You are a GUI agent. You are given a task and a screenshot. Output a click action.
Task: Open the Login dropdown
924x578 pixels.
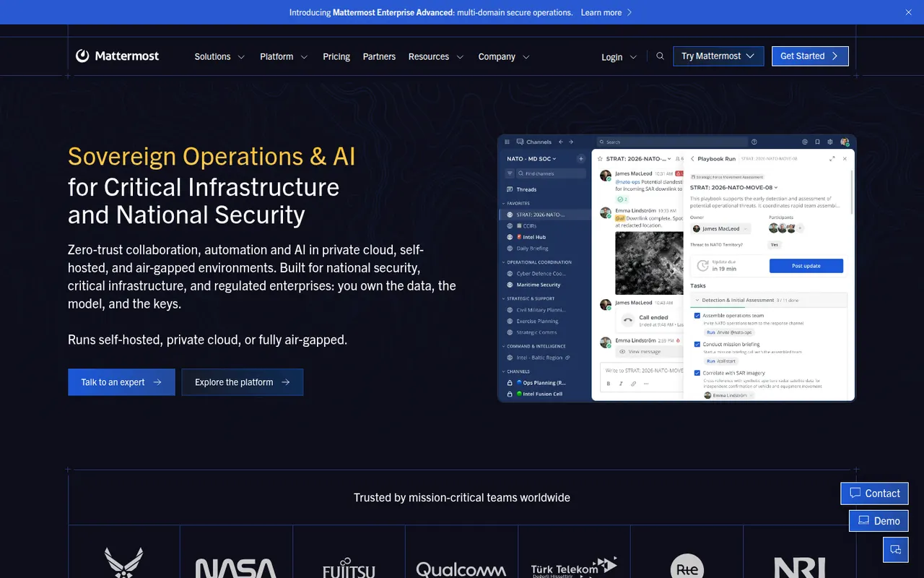619,57
